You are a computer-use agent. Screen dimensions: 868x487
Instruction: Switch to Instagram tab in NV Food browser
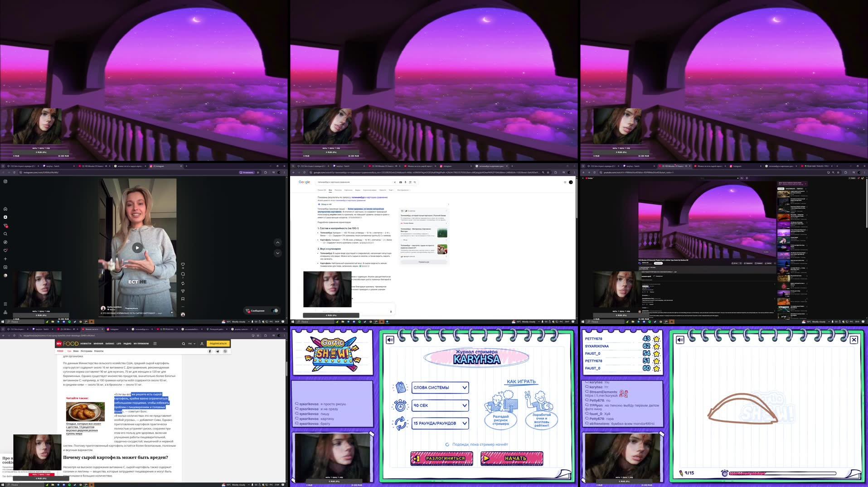tap(116, 329)
